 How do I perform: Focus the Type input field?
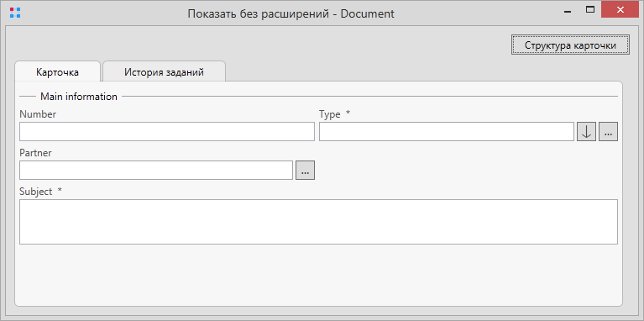click(x=447, y=132)
